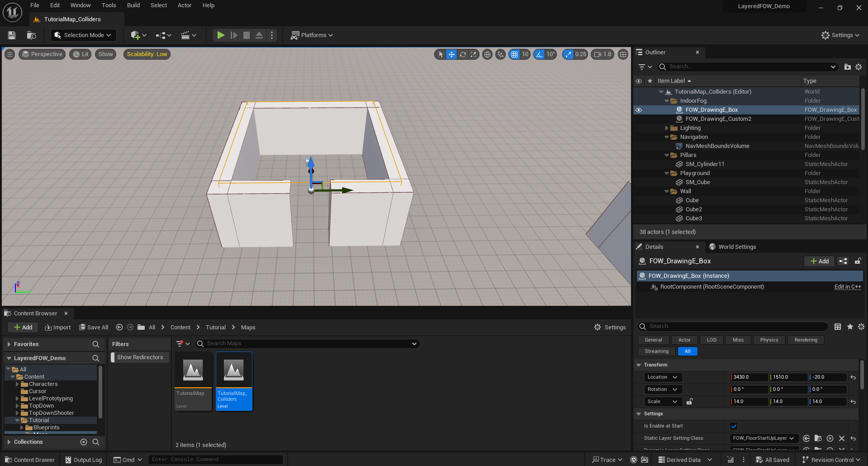Click the Eject from player icon
This screenshot has height=466, width=868.
point(259,35)
